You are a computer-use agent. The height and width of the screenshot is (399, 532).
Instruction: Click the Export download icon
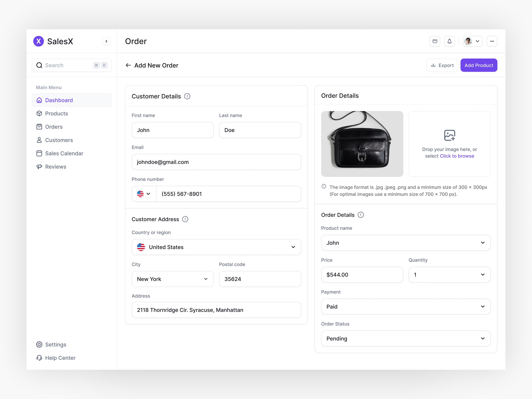click(x=433, y=65)
